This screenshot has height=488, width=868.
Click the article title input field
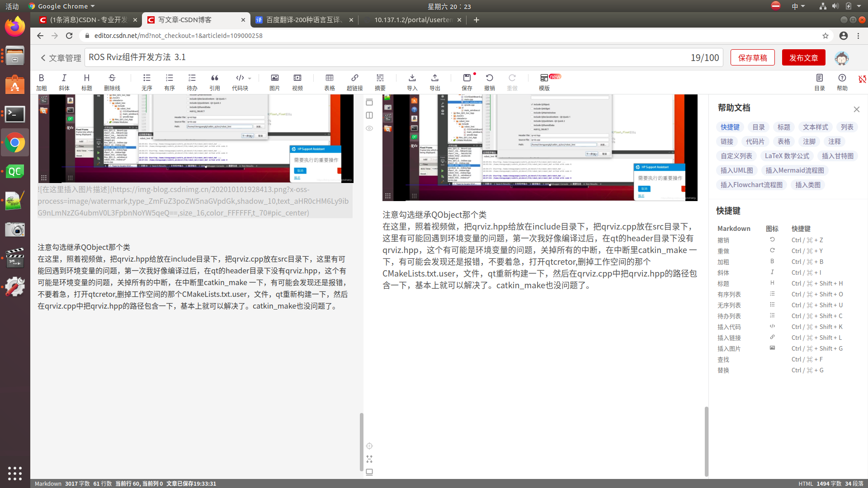384,57
